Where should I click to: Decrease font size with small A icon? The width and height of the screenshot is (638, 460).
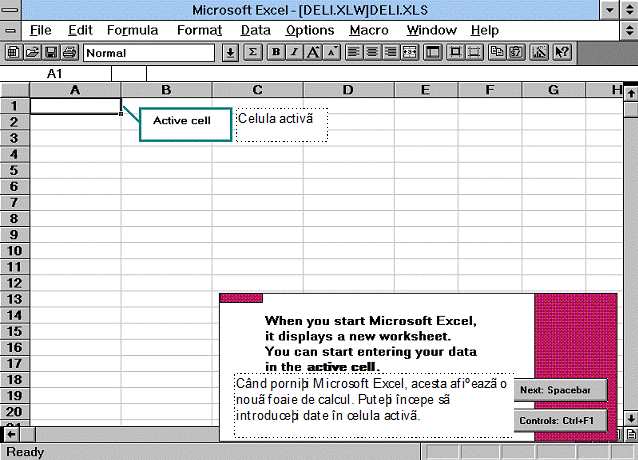(x=332, y=52)
